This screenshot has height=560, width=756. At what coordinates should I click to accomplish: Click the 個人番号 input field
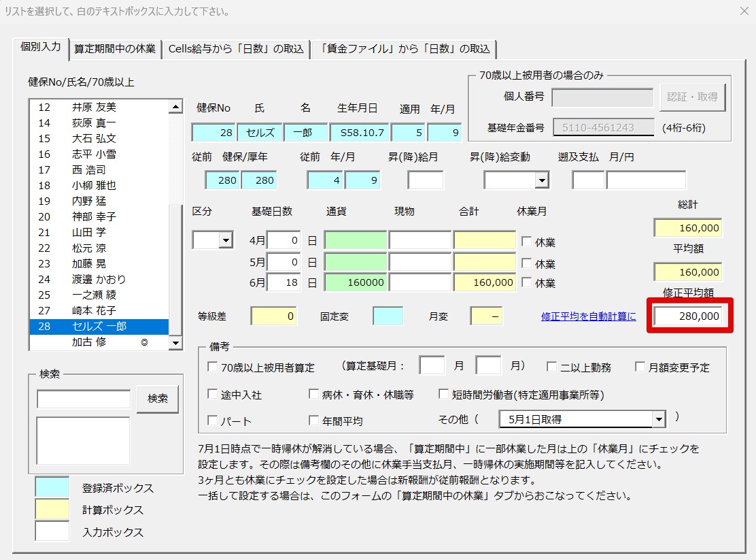(602, 97)
